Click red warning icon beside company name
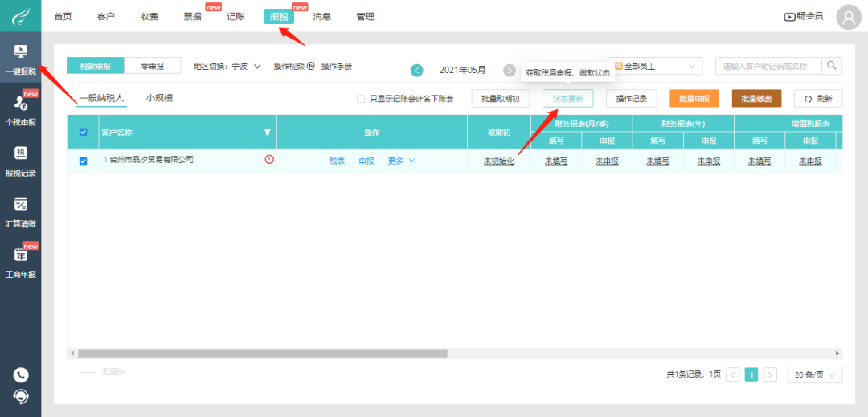 [269, 159]
